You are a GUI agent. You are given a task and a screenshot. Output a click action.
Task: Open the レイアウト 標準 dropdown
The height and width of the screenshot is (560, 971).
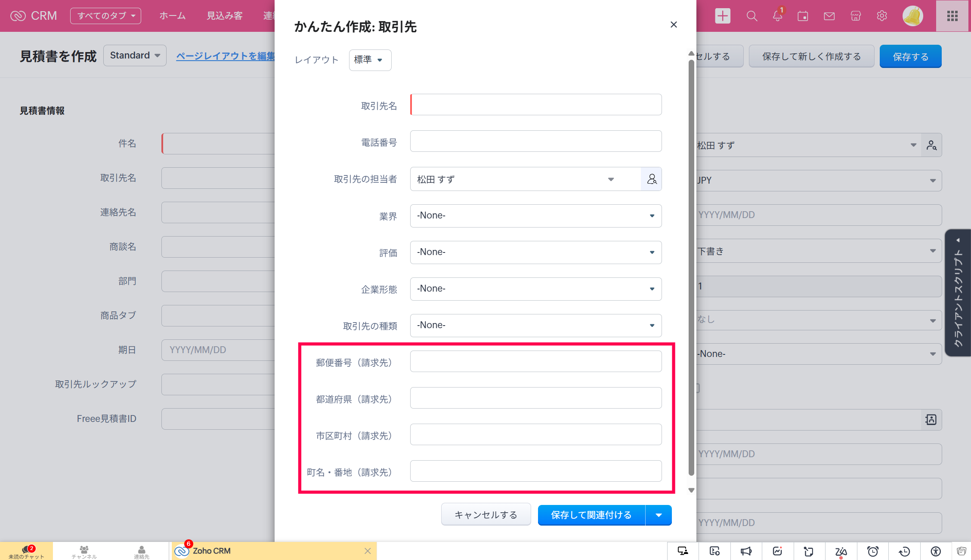pos(370,60)
